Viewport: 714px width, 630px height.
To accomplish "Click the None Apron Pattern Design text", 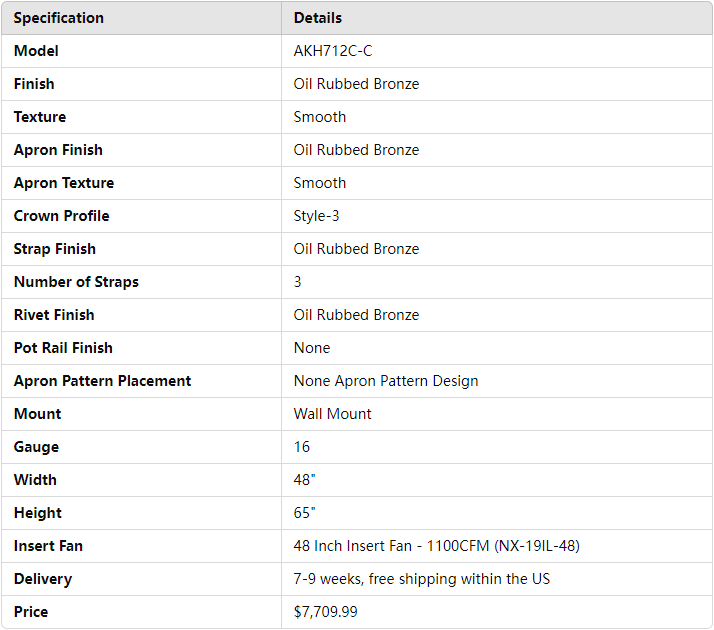I will tap(386, 381).
